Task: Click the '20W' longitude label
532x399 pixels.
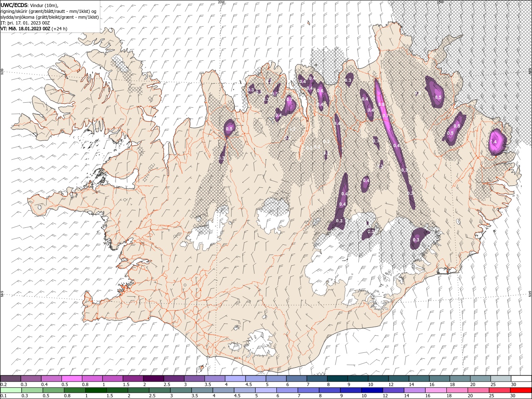Action: click(x=221, y=2)
